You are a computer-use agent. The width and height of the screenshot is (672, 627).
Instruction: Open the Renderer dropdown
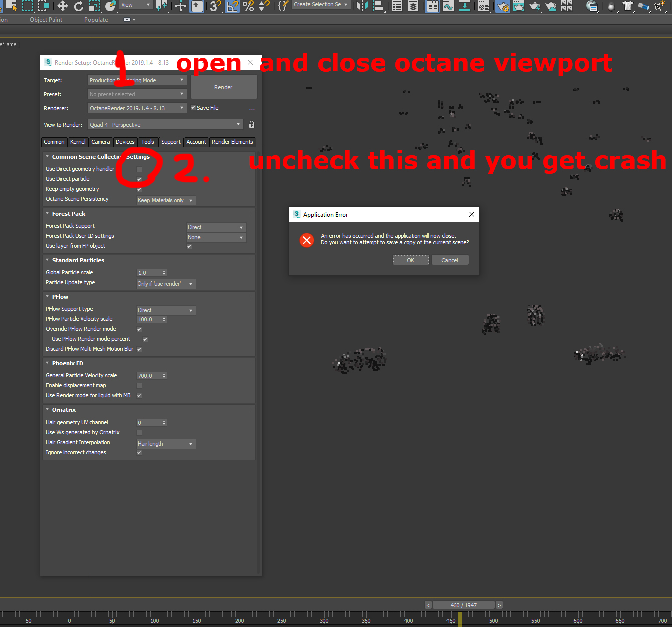click(137, 108)
